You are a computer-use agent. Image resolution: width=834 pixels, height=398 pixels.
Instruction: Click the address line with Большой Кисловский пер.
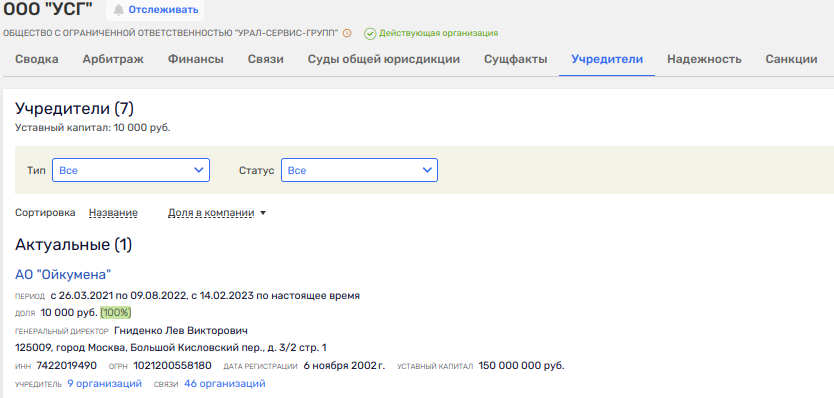(171, 348)
